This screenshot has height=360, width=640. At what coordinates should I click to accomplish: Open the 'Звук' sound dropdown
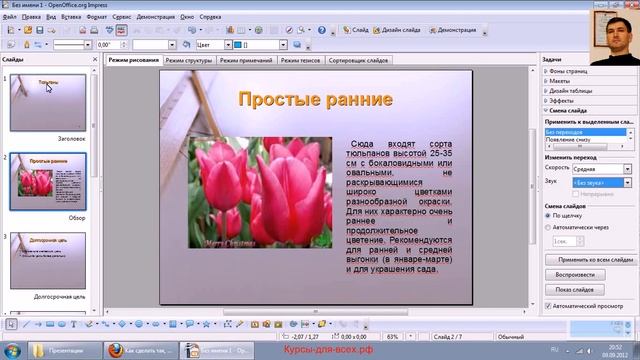pos(627,183)
